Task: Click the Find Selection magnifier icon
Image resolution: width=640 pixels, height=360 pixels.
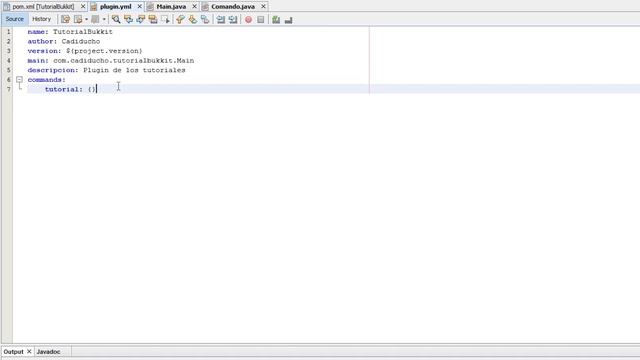Action: (x=116, y=19)
